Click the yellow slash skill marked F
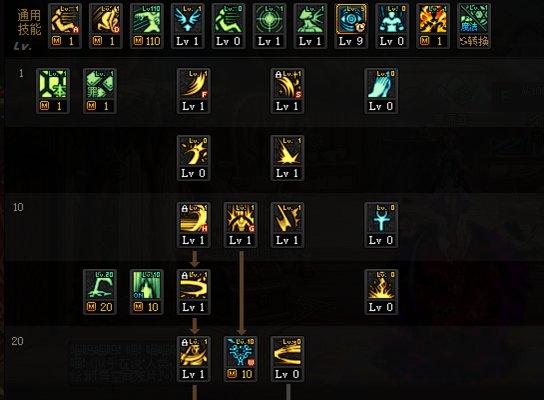 [194, 84]
